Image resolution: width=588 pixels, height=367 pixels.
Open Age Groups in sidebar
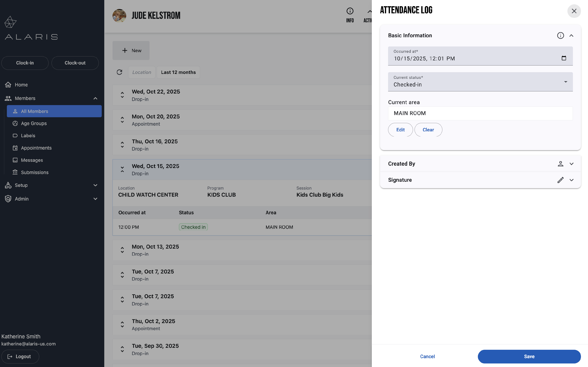pos(34,123)
